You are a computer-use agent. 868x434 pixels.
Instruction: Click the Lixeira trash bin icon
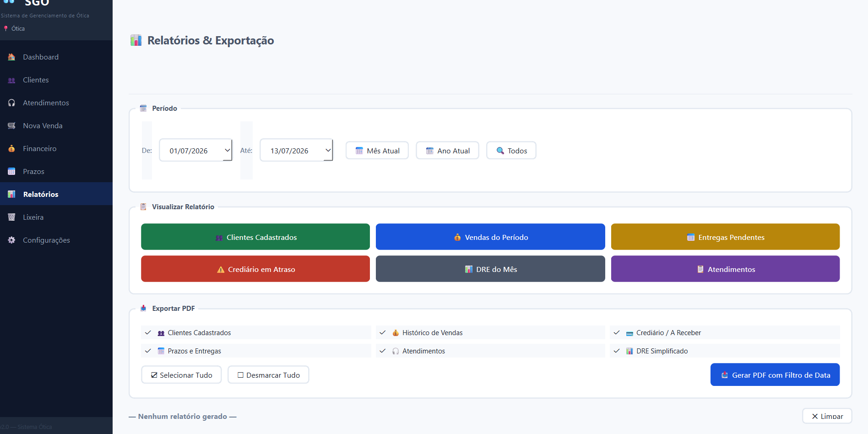(x=11, y=217)
